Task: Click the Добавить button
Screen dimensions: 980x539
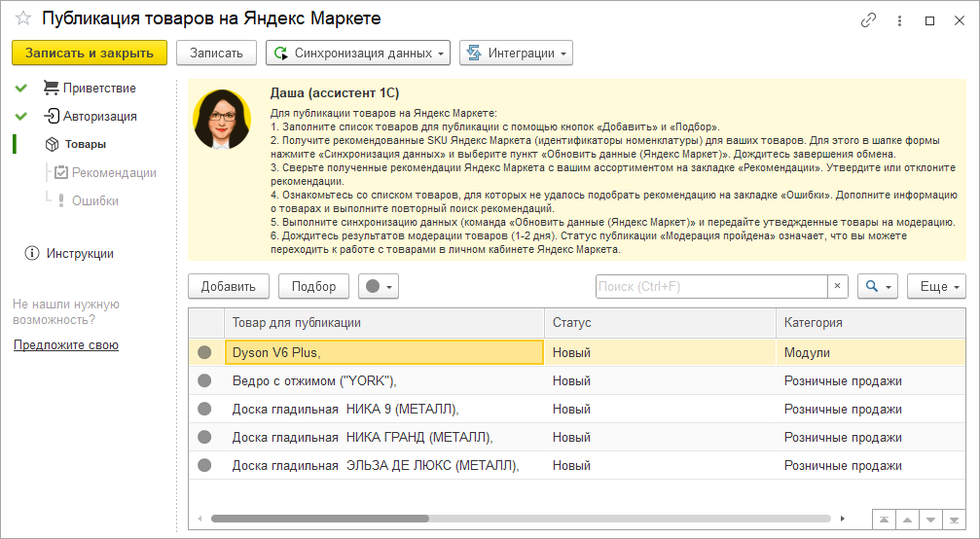Action: tap(228, 286)
